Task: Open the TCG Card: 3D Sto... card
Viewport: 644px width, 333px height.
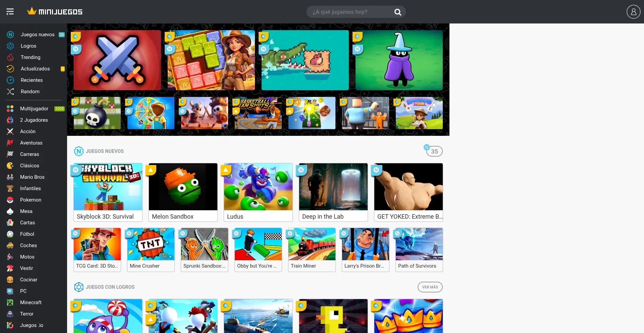Action: click(x=97, y=250)
